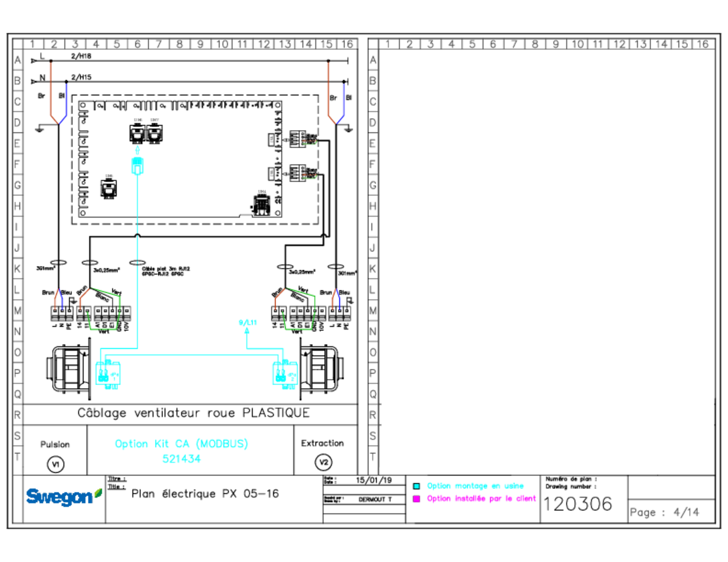Click the cyan device symbol atop the vertical line
This screenshot has height=562, width=728.
tap(137, 163)
